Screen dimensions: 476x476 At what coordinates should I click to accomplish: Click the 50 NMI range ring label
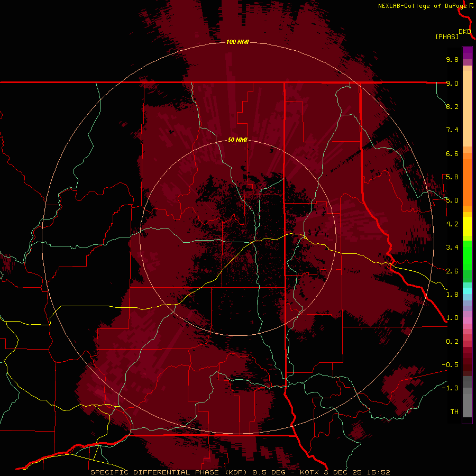(x=237, y=140)
